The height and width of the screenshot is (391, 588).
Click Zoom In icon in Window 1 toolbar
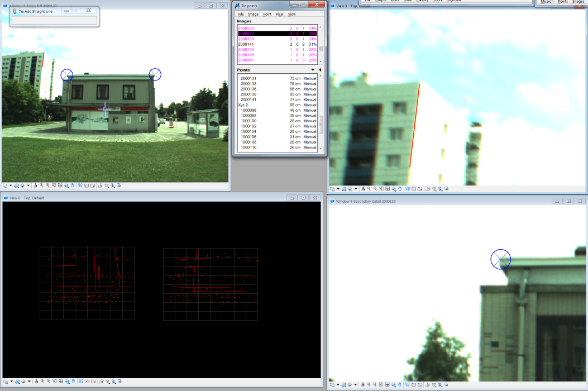tap(41, 185)
